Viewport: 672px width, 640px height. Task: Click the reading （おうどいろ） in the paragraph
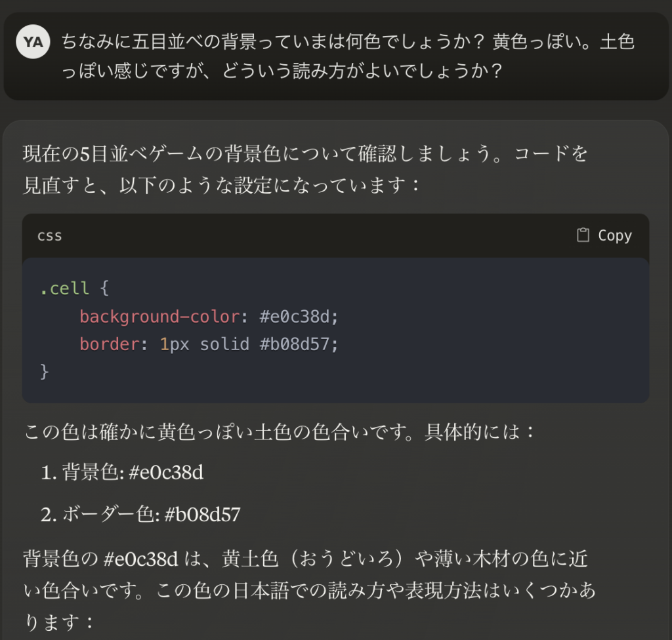tap(346, 559)
